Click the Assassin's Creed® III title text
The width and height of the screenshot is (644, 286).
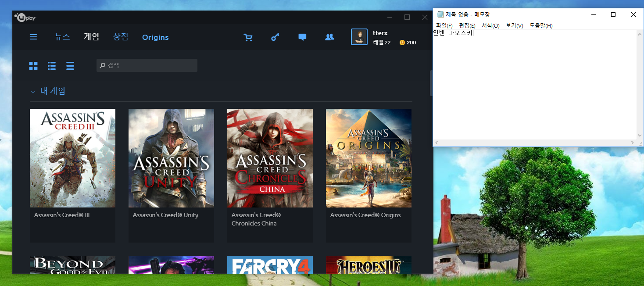[62, 215]
